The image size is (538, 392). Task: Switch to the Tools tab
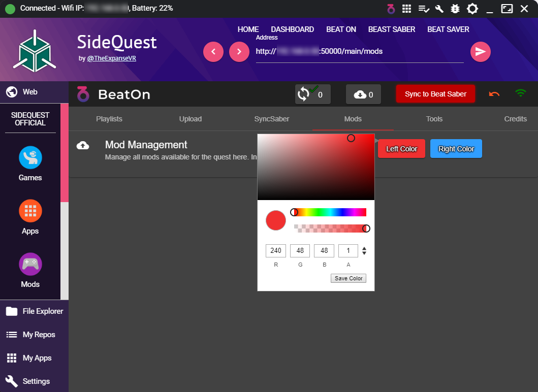point(434,119)
